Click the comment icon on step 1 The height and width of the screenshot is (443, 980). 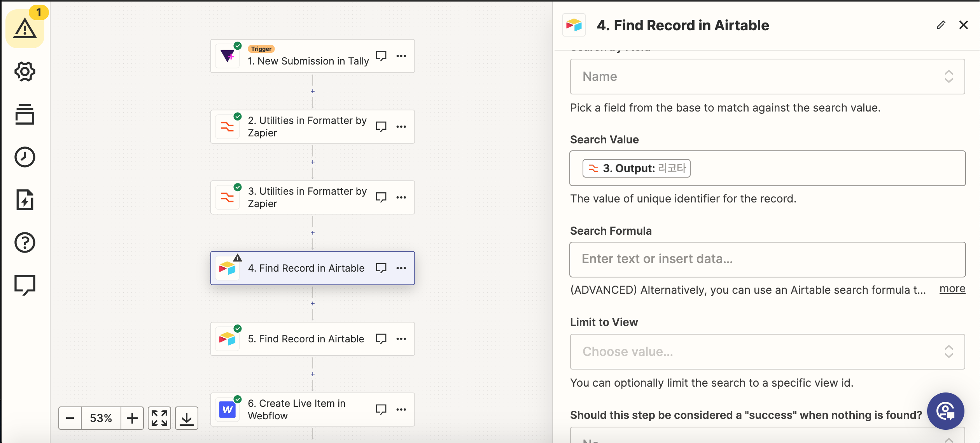click(x=381, y=56)
